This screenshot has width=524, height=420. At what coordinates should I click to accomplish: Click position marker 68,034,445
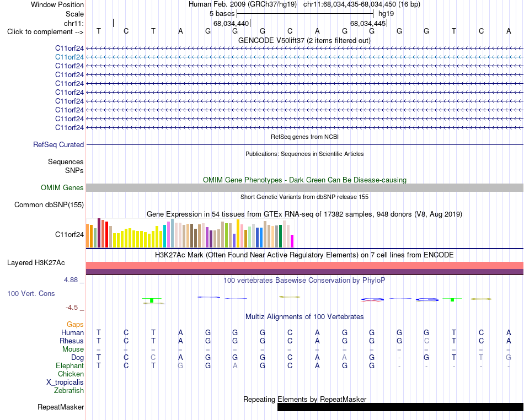click(x=367, y=23)
